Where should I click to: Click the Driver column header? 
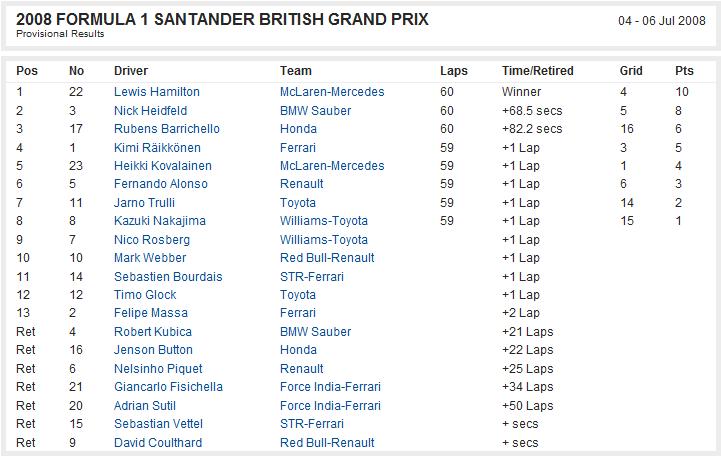(131, 71)
